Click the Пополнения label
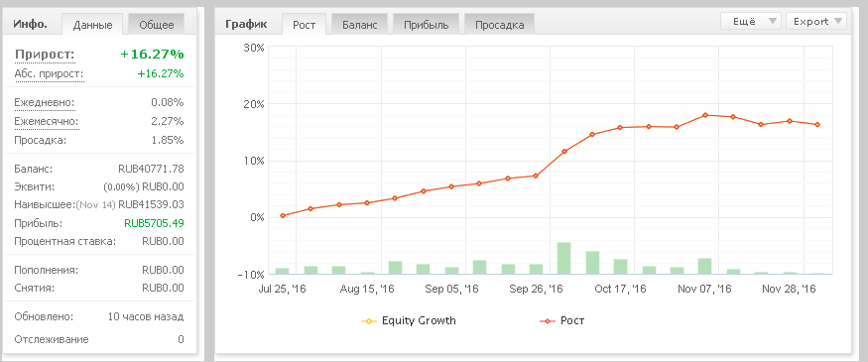868x362 pixels. click(47, 270)
